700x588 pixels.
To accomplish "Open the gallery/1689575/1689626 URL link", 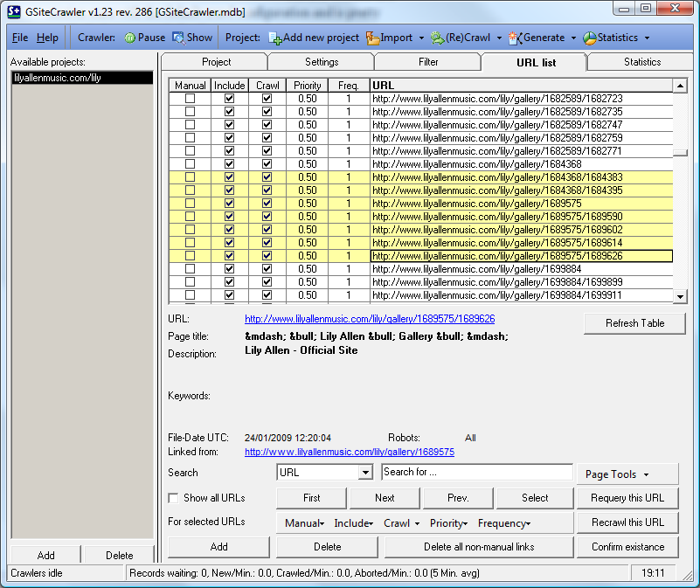I will tap(370, 319).
